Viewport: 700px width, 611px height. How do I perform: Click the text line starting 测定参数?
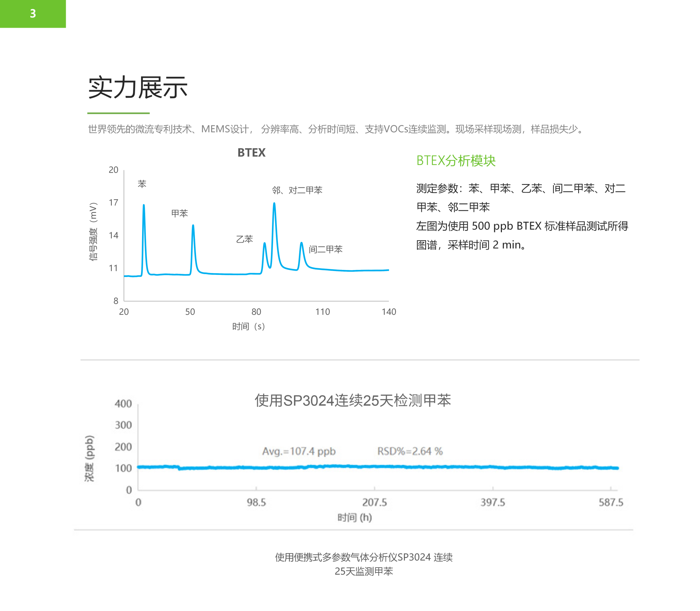tap(521, 188)
